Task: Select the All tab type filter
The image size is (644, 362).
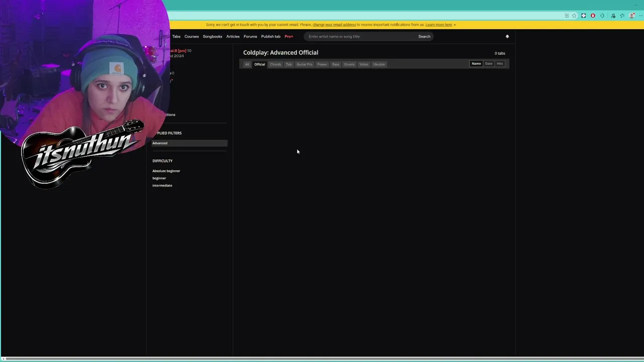Action: tap(247, 64)
